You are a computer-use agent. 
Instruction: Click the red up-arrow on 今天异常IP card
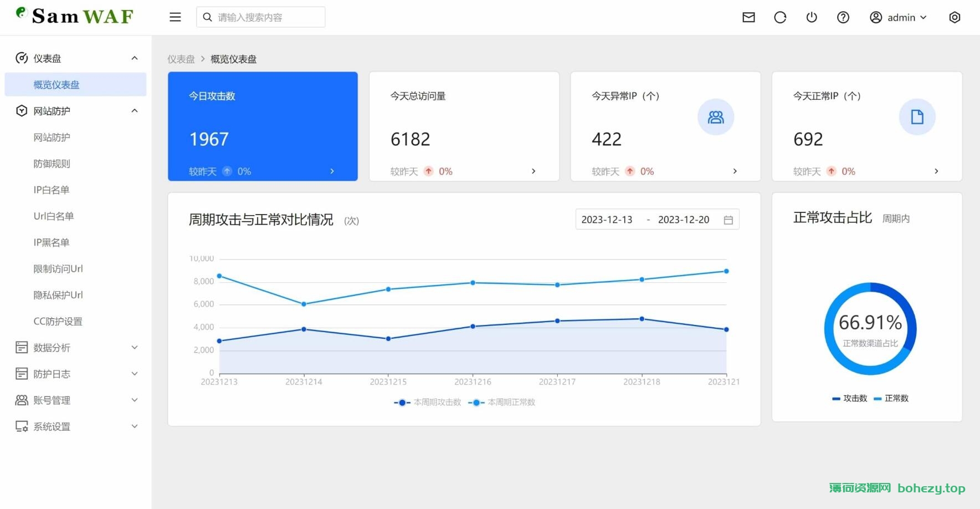tap(630, 171)
